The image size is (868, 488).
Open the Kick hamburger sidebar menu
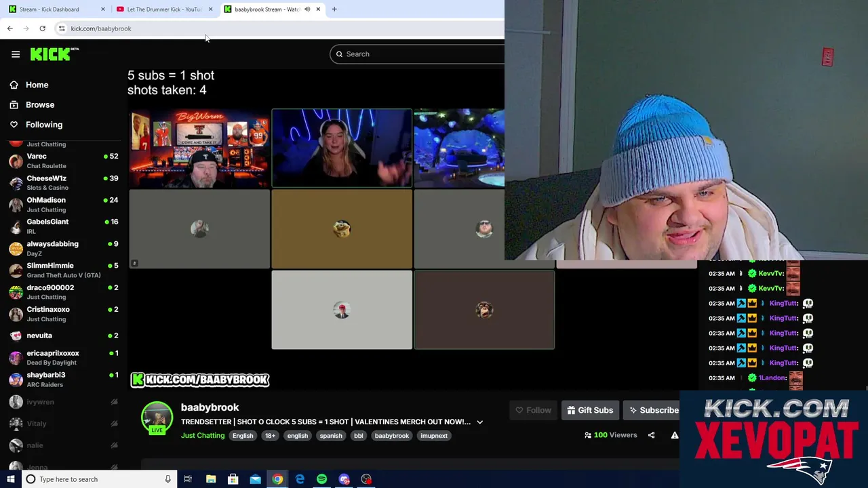(x=16, y=54)
